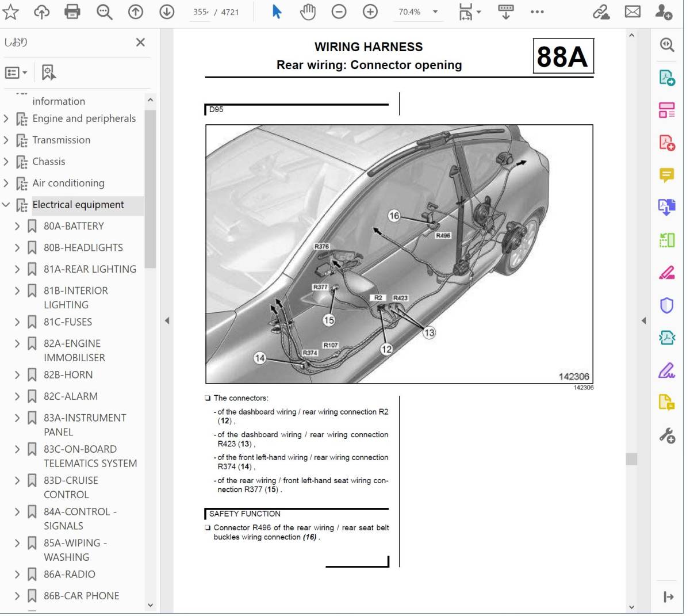Image resolution: width=690 pixels, height=616 pixels.
Task: Open the 85A-WIPING - WASHING bookmark
Action: 75,550
